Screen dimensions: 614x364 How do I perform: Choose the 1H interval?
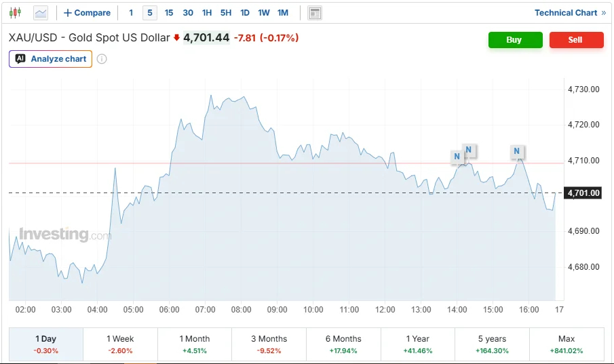point(207,13)
